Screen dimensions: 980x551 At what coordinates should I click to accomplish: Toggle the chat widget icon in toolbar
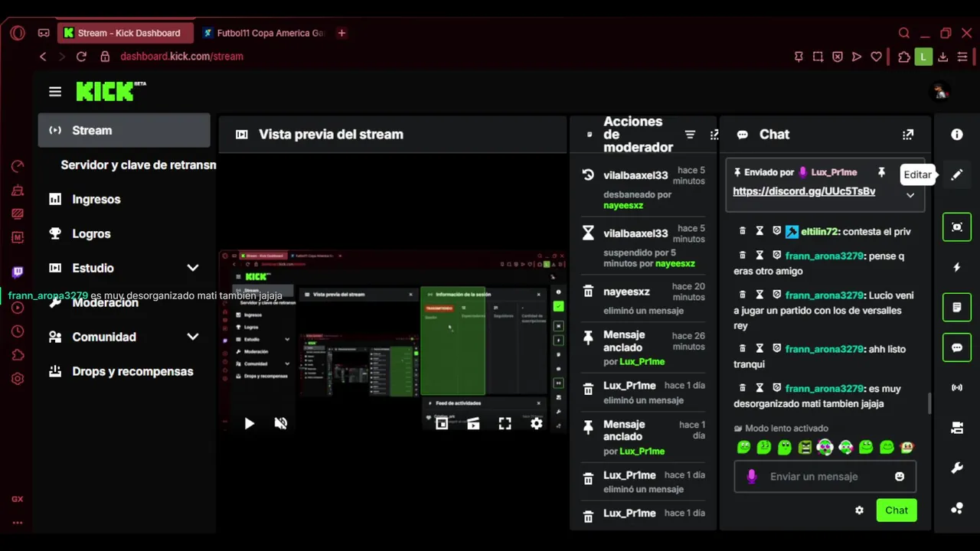(957, 347)
